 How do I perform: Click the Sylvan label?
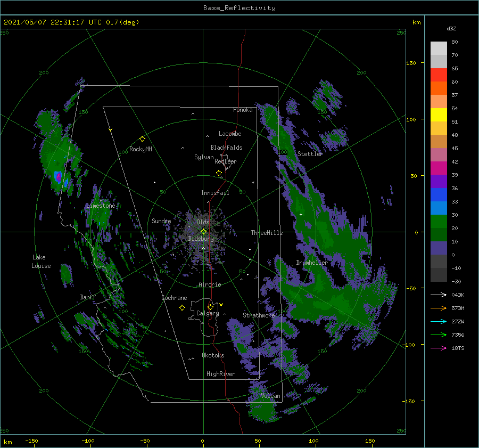click(204, 157)
